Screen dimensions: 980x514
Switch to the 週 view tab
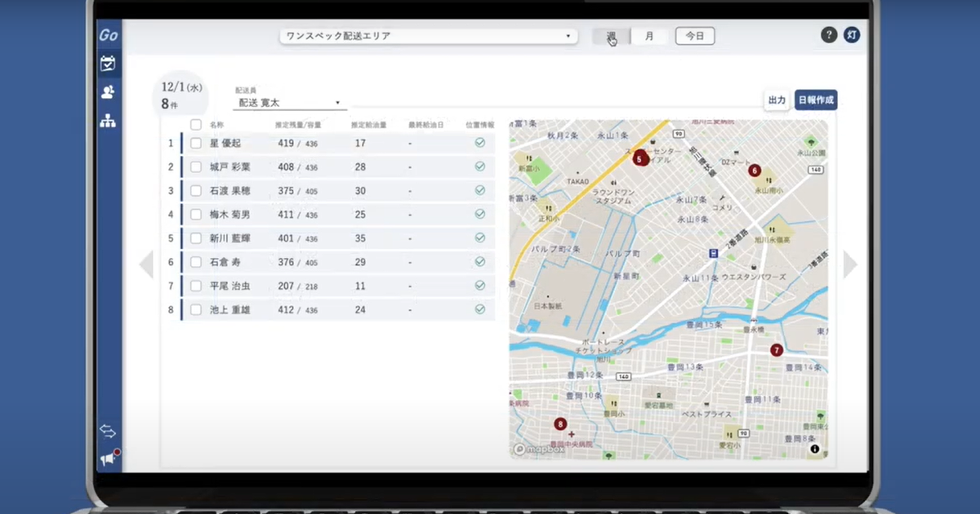pos(611,36)
